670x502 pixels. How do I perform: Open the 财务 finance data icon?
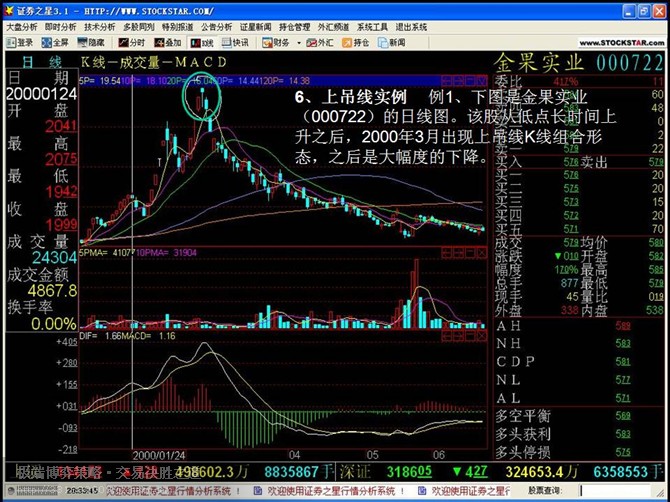[x=276, y=43]
